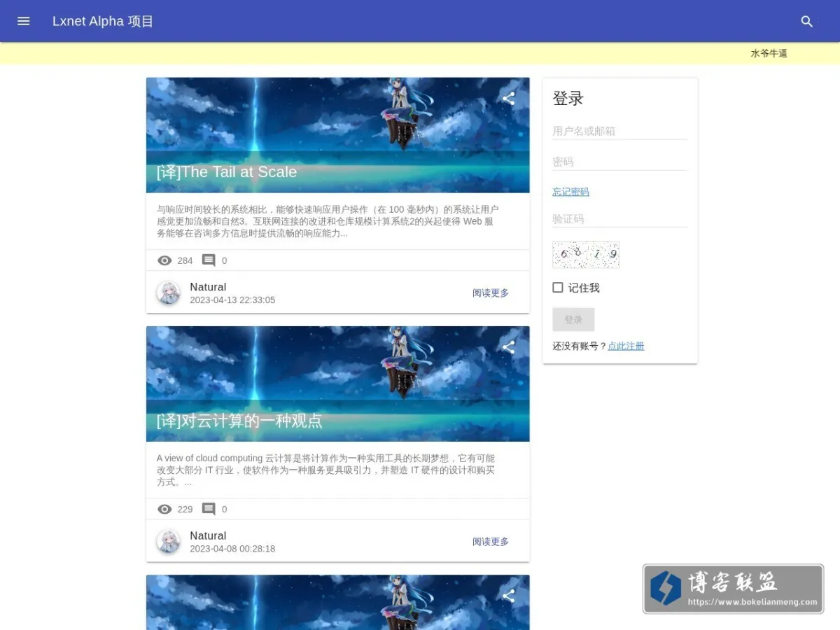Click the third post's banner image

click(x=338, y=603)
